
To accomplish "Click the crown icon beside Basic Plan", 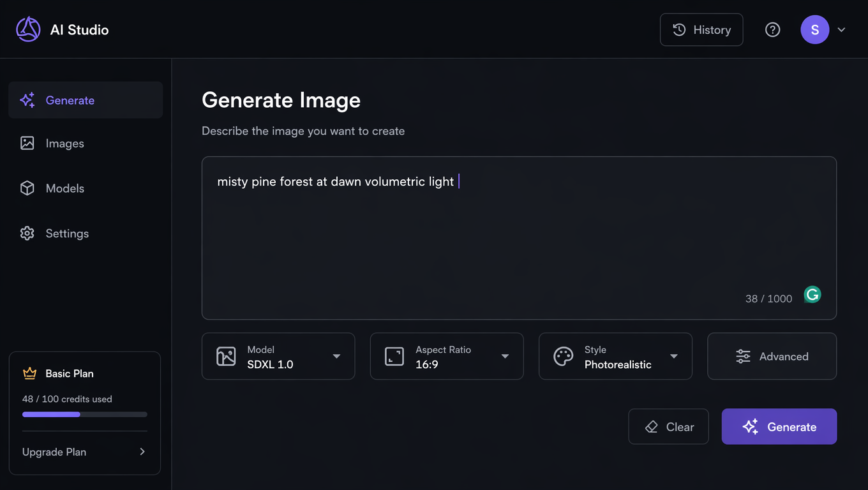I will (x=29, y=373).
